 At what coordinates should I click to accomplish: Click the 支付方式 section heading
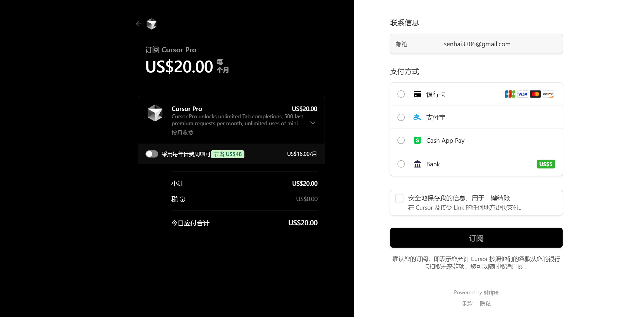click(x=404, y=71)
